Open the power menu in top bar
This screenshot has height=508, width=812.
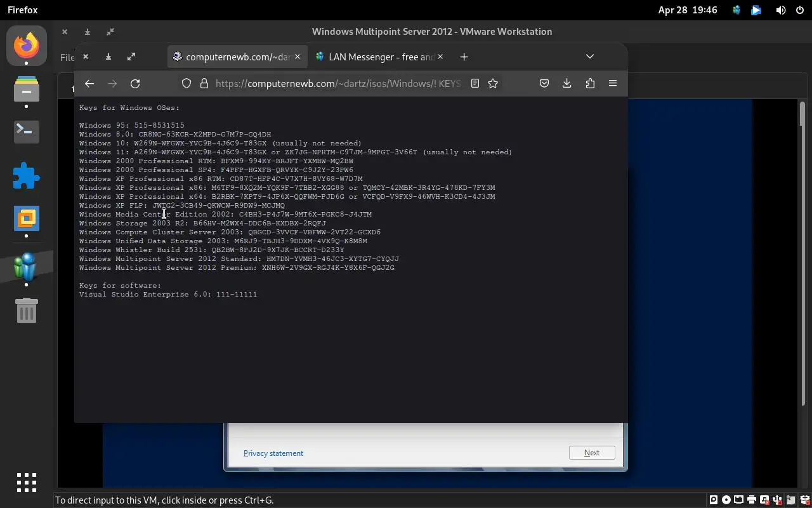pos(800,10)
